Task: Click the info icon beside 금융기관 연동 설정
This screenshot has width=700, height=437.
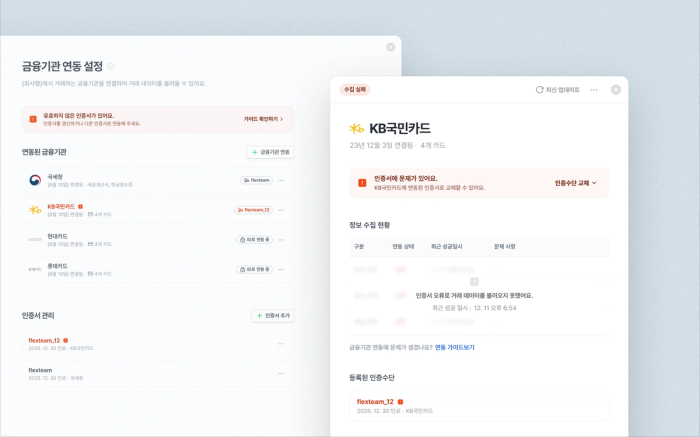Action: click(111, 67)
